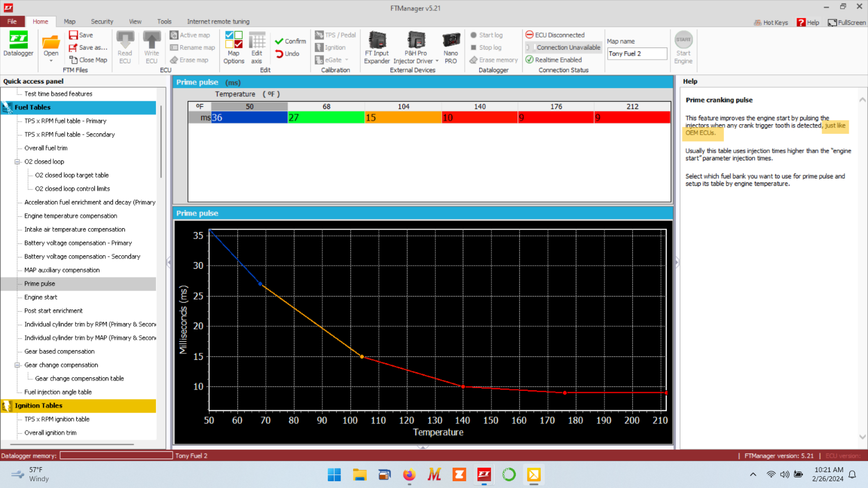This screenshot has width=868, height=488.
Task: Switch to the Map ribbon tab
Action: 70,21
